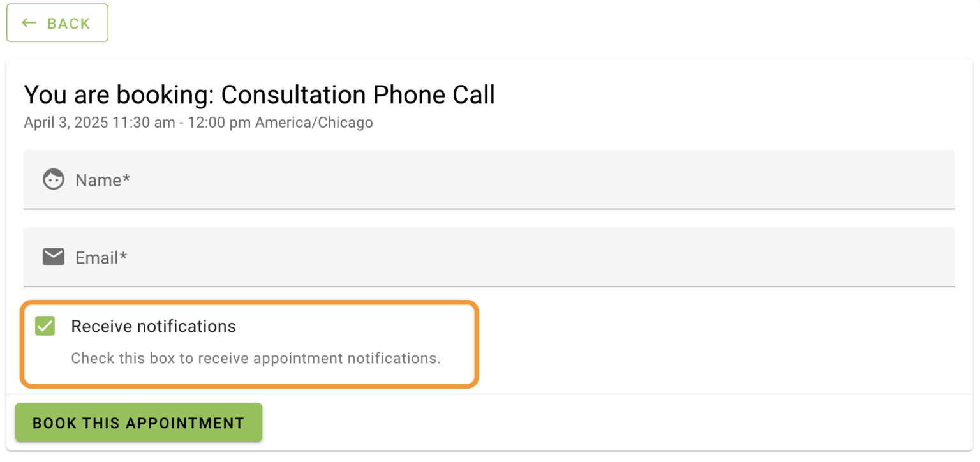The width and height of the screenshot is (980, 462).
Task: Click the check icon inside the notifications box
Action: (45, 326)
